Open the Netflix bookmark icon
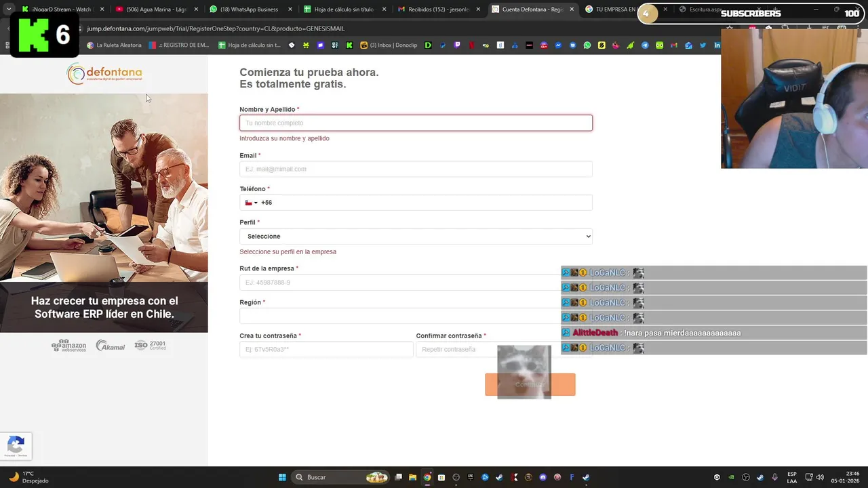The image size is (868, 488). pyautogui.click(x=471, y=45)
